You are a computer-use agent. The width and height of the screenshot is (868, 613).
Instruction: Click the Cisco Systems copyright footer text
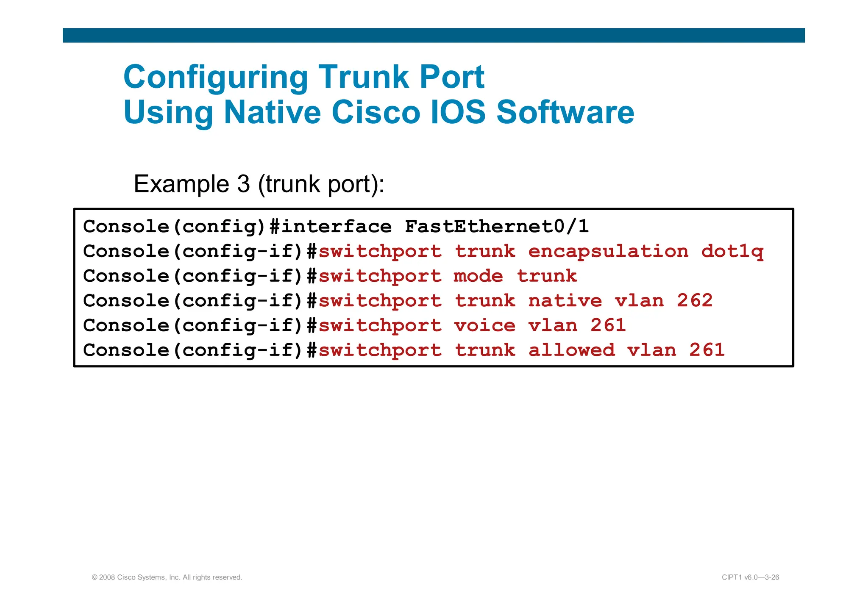click(167, 577)
